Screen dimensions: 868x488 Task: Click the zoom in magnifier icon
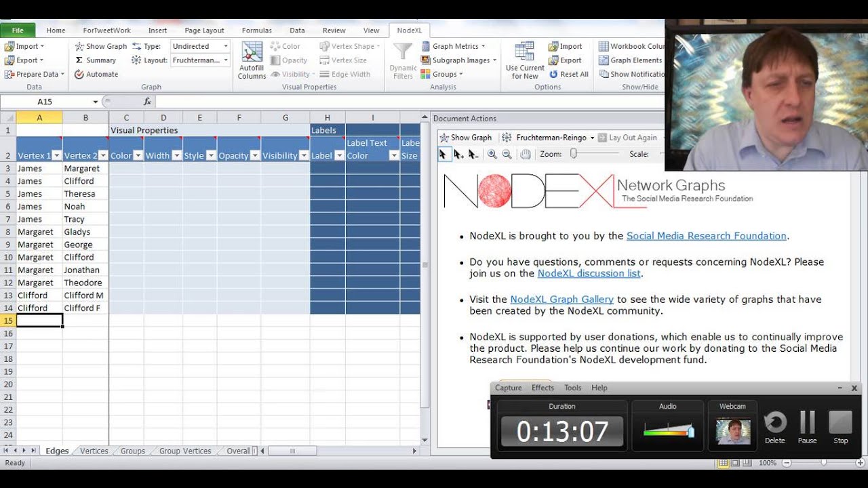(492, 155)
